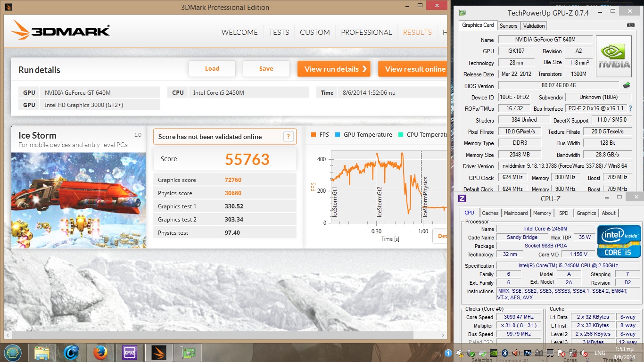Click the muted volume tray icon
This screenshot has width=644, height=362.
click(x=584, y=353)
